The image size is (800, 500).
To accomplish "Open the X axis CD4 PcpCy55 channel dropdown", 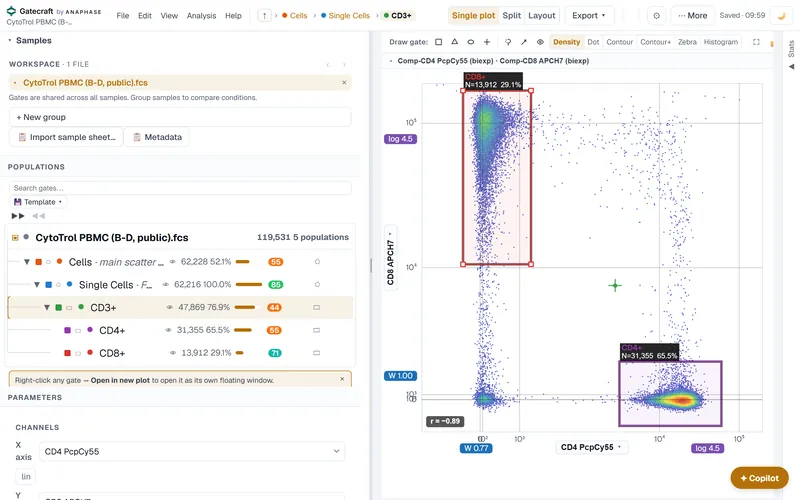I will pyautogui.click(x=192, y=451).
